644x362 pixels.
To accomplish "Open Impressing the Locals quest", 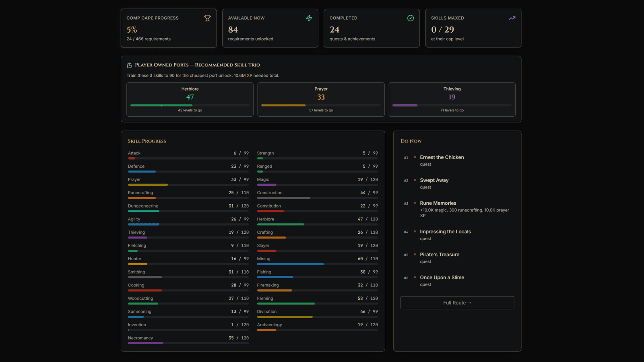I will 457,235.
